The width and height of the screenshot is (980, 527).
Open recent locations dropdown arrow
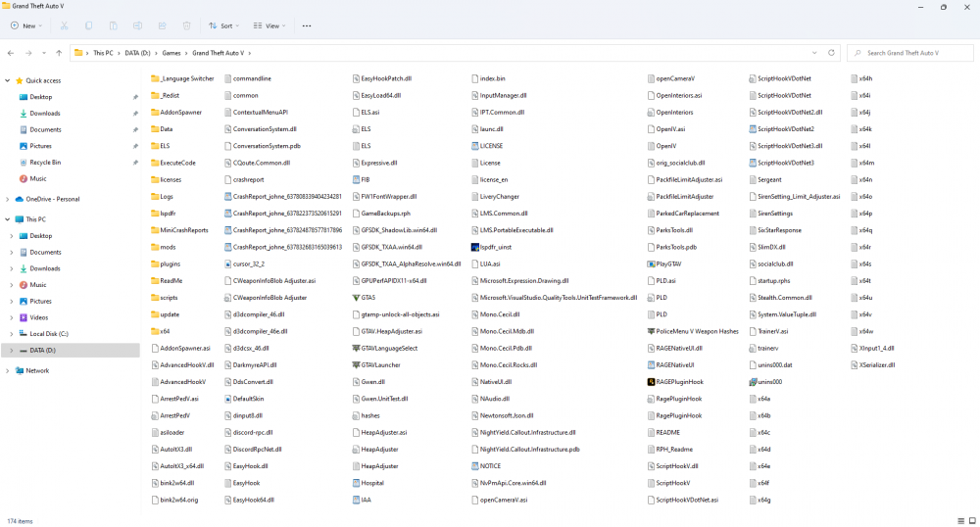[44, 53]
